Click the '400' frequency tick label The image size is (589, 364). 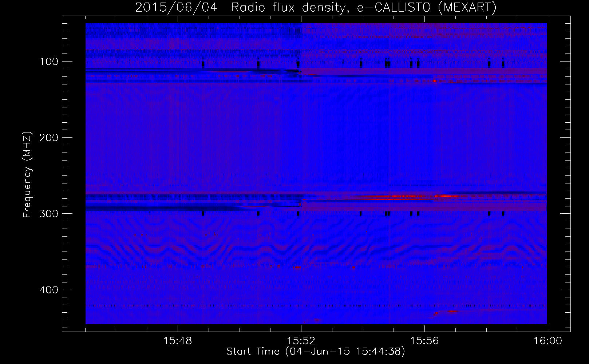(50, 290)
